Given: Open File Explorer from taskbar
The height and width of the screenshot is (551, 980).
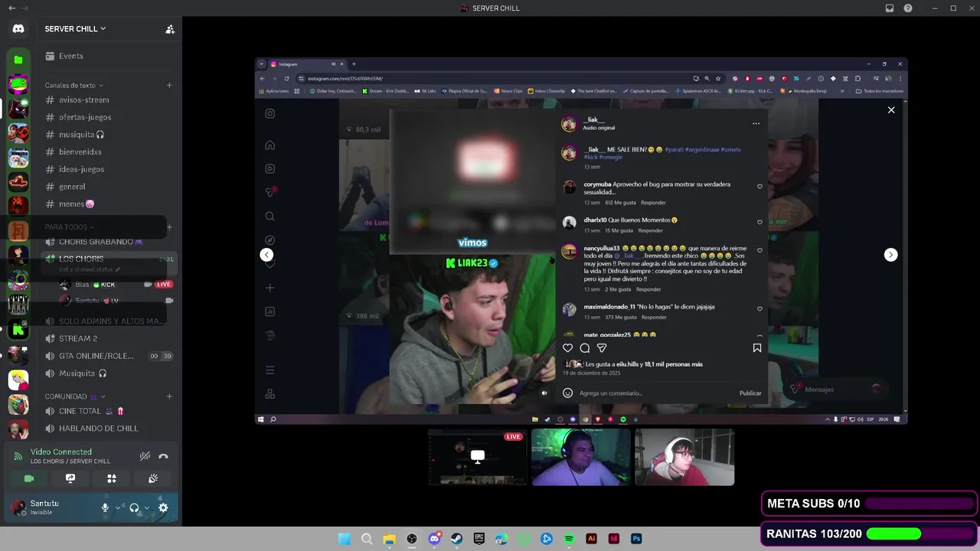Looking at the screenshot, I should [389, 539].
